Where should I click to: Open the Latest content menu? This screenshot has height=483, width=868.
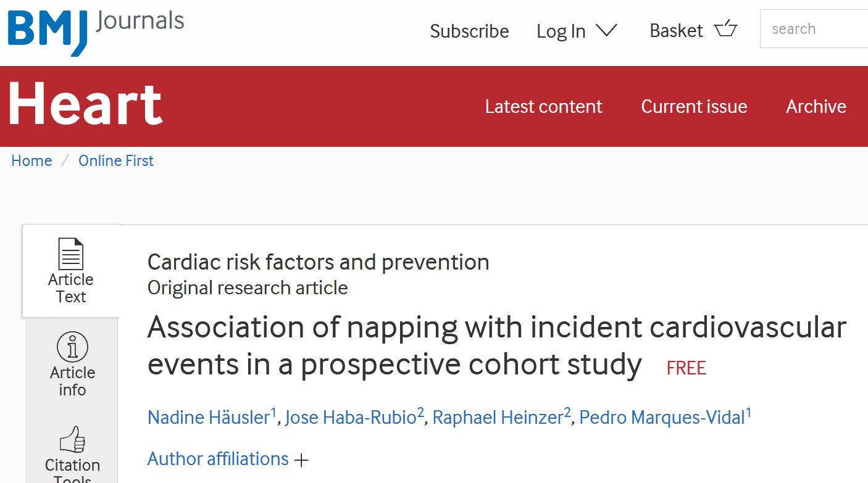point(543,107)
